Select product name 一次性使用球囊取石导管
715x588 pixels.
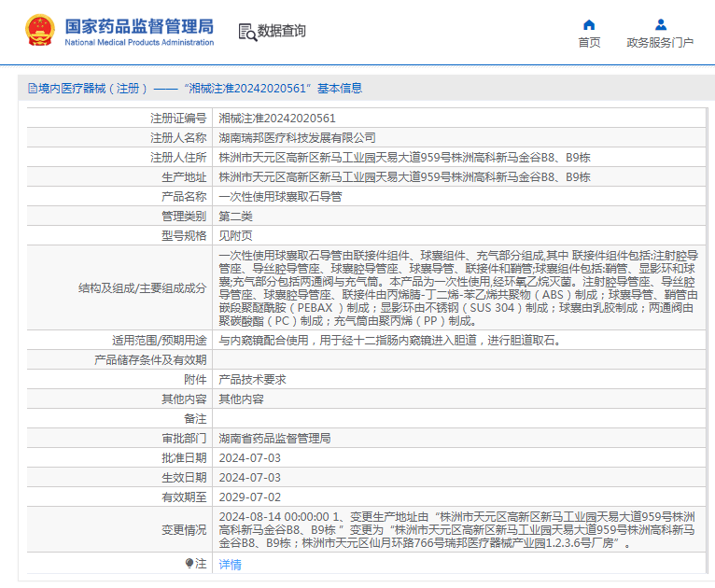(280, 197)
